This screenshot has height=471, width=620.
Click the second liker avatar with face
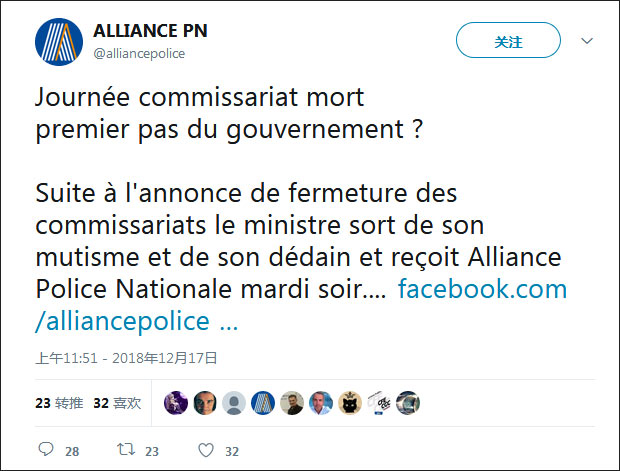tap(205, 403)
